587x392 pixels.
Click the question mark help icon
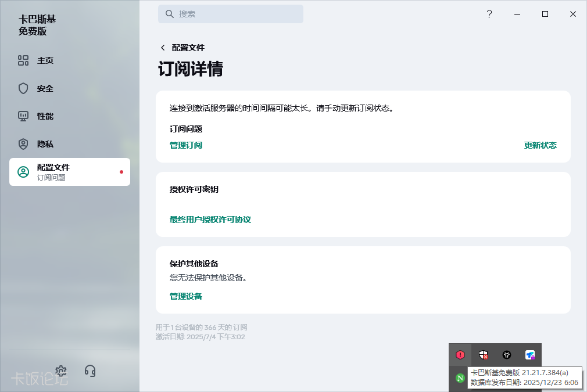click(x=489, y=14)
